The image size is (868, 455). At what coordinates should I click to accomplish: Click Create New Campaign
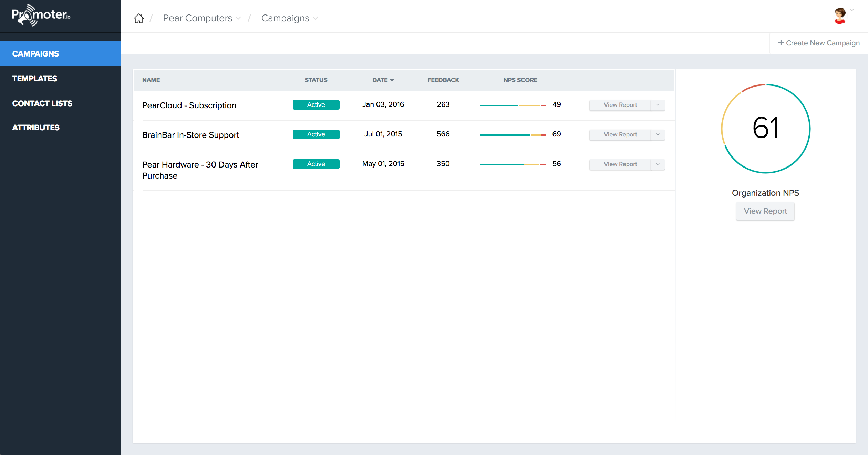pos(819,43)
